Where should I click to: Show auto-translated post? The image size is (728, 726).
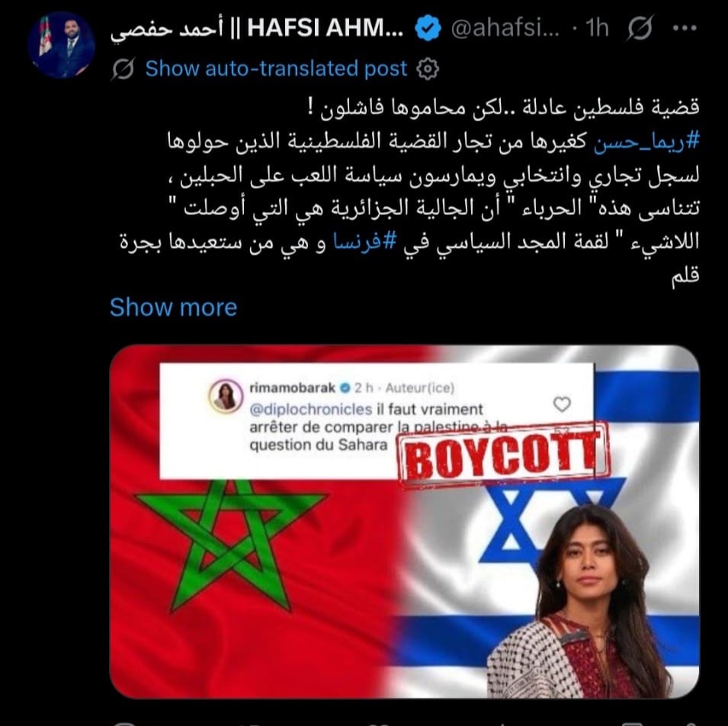tap(276, 69)
